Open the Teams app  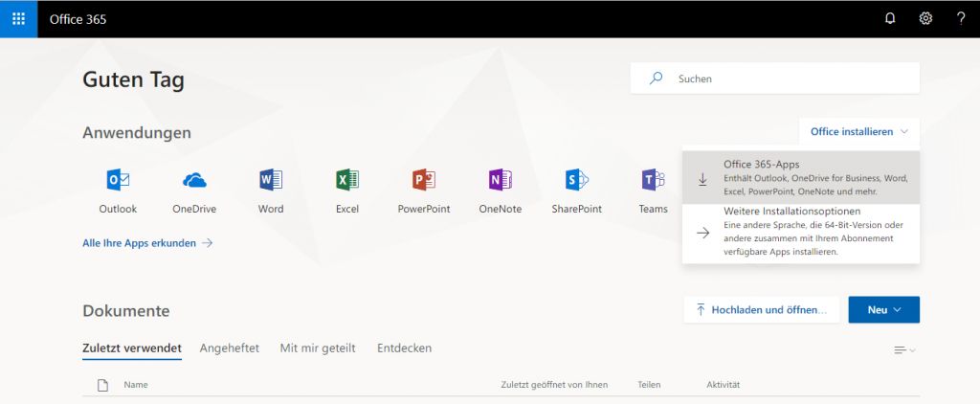coord(653,180)
